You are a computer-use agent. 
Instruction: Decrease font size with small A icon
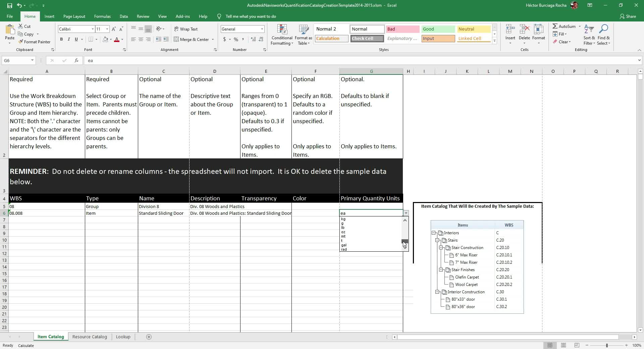tap(121, 29)
